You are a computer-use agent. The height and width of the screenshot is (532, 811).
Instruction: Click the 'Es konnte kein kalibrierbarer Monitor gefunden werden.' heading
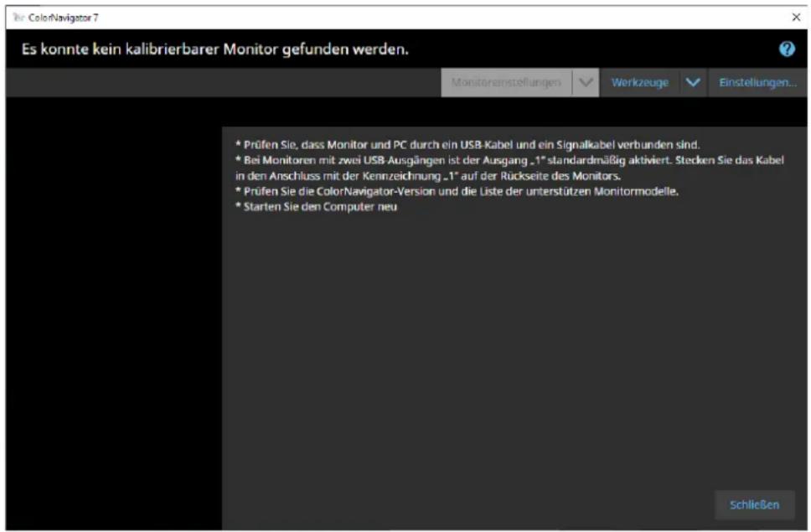click(215, 49)
